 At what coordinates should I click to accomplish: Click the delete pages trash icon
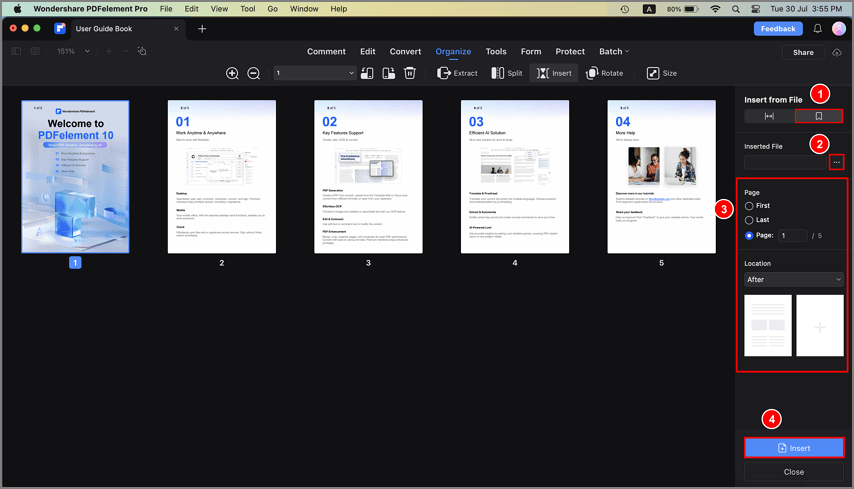pyautogui.click(x=410, y=73)
